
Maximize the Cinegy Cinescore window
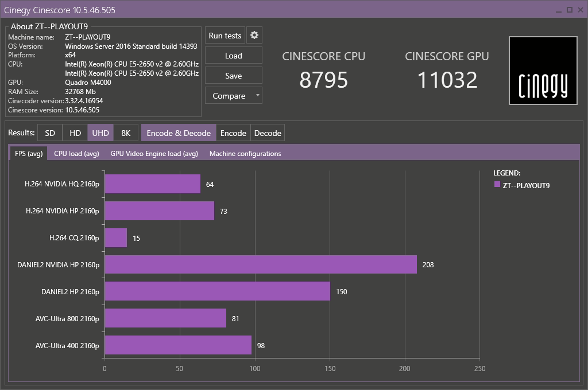pos(570,10)
